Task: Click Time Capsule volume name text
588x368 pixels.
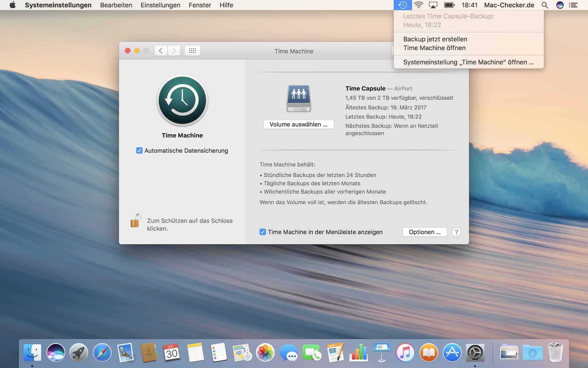Action: [x=365, y=88]
